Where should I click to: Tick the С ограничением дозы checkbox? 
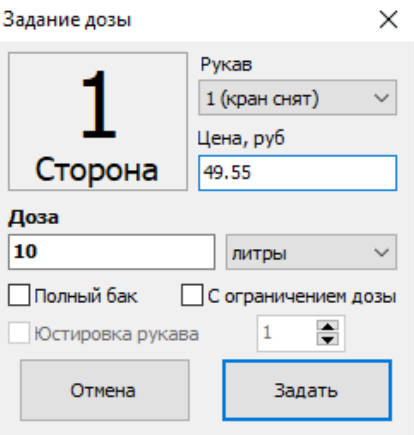(x=192, y=295)
